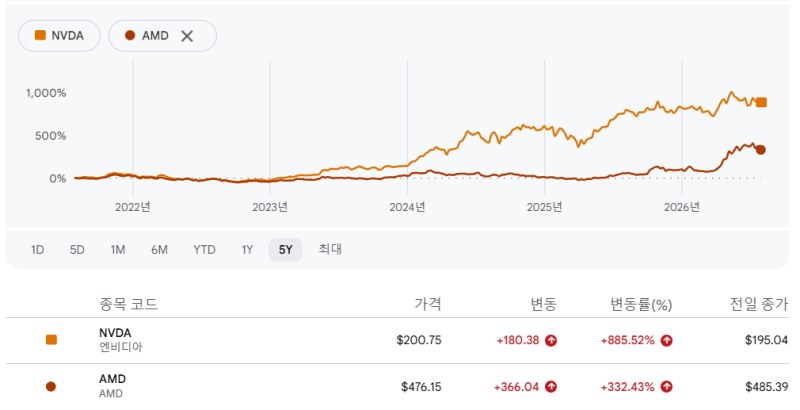Click the red up arrow beside +180.38
The width and height of the screenshot is (800, 410).
tap(551, 340)
